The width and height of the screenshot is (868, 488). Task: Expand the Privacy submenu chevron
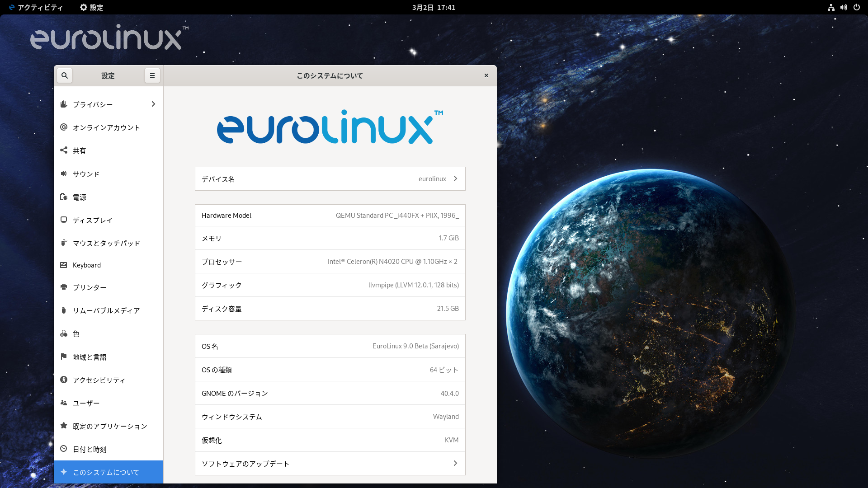pyautogui.click(x=153, y=104)
